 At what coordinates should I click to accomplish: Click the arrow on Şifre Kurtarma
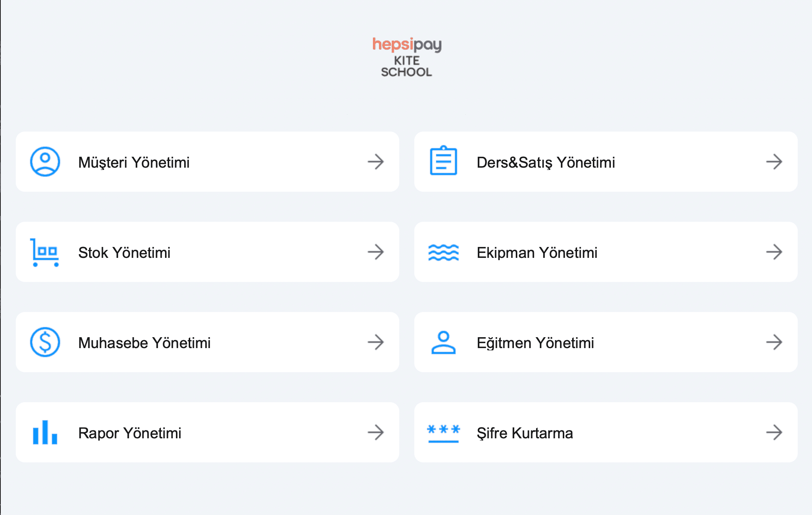pyautogui.click(x=774, y=433)
